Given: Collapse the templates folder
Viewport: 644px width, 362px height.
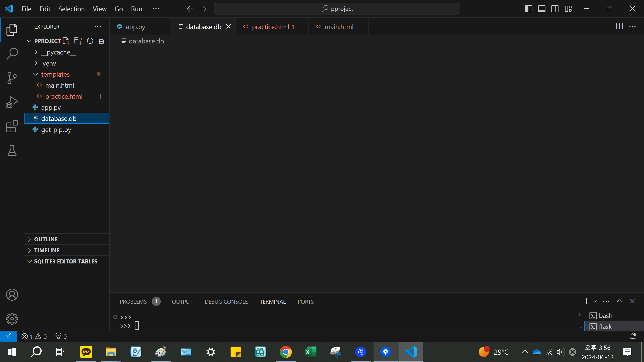Looking at the screenshot, I should point(36,74).
